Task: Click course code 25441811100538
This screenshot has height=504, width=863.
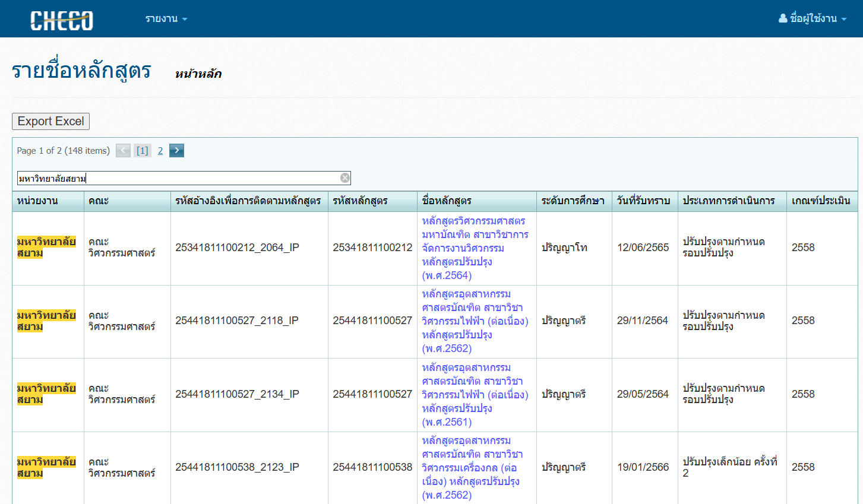Action: (372, 467)
